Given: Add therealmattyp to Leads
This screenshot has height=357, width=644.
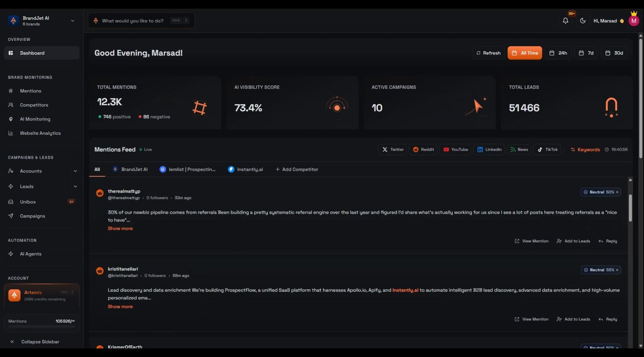Looking at the screenshot, I should 573,241.
